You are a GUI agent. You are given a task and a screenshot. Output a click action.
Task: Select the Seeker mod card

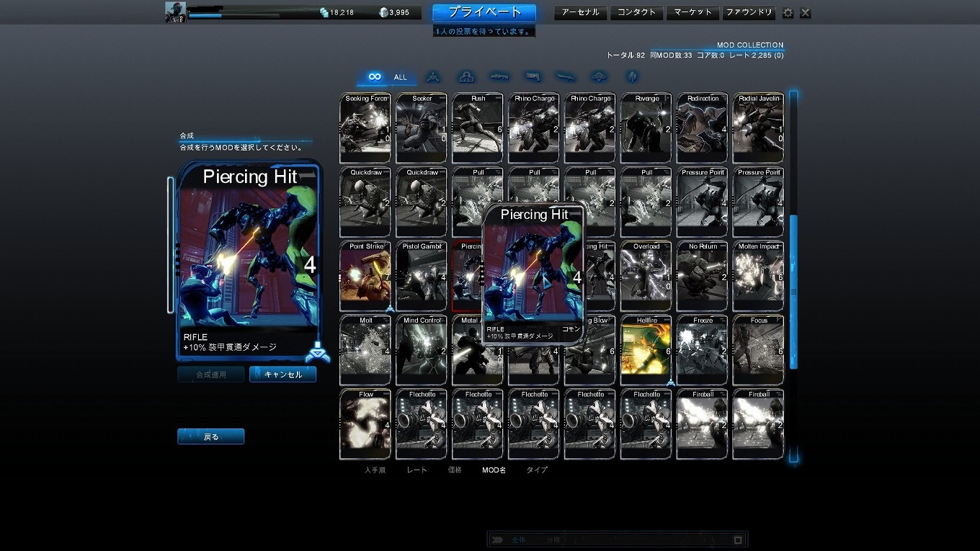click(x=422, y=127)
